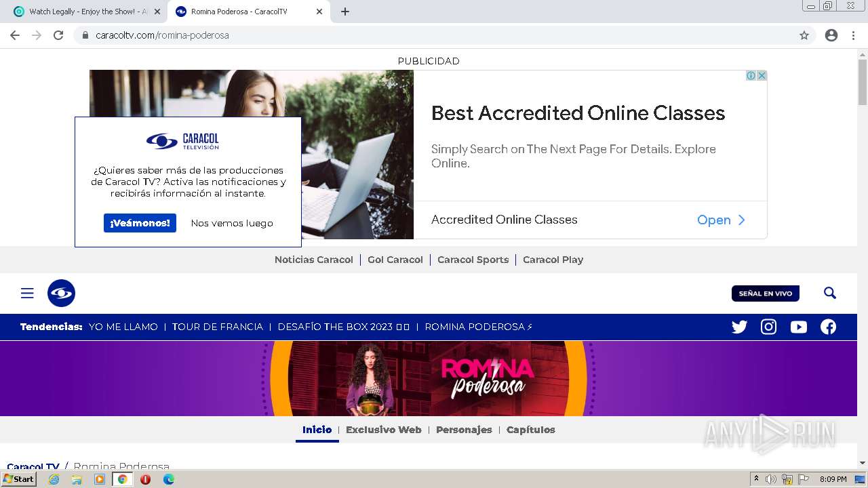The width and height of the screenshot is (868, 488).
Task: Select the Inicio section tab
Action: 317,430
